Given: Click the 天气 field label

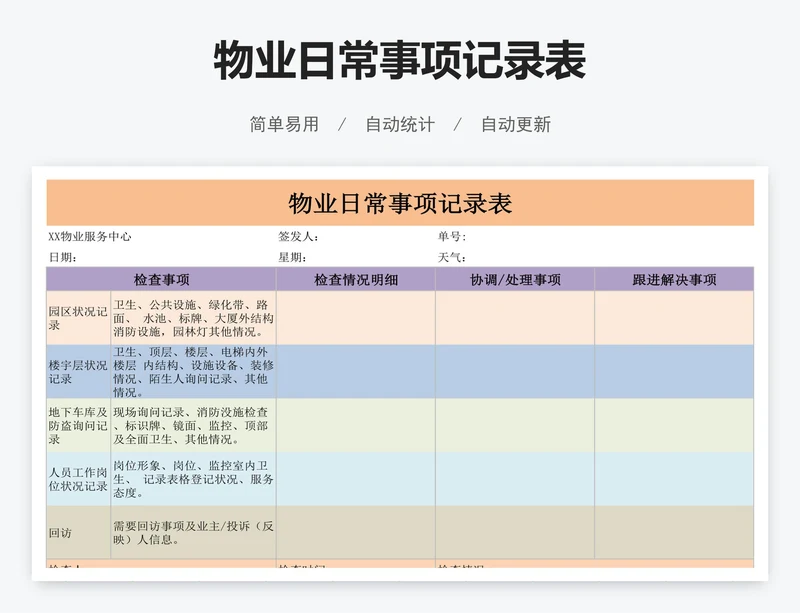Looking at the screenshot, I should pyautogui.click(x=452, y=257).
